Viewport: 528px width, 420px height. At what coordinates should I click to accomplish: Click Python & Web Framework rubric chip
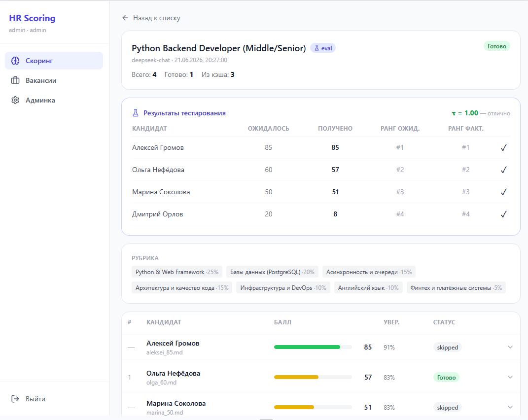[177, 272]
